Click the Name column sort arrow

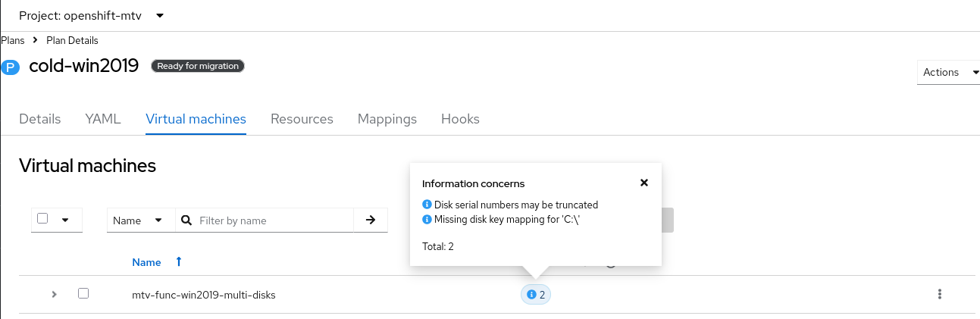[179, 261]
